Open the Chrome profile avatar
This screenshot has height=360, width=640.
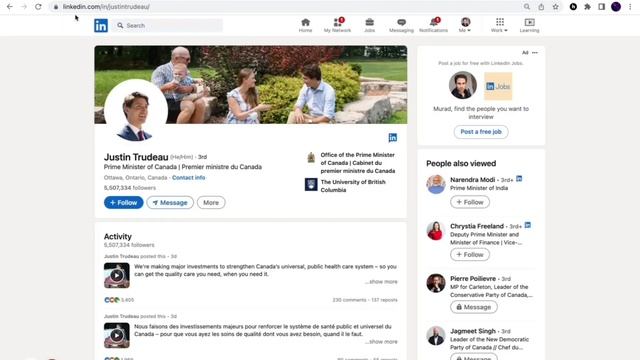click(x=616, y=7)
